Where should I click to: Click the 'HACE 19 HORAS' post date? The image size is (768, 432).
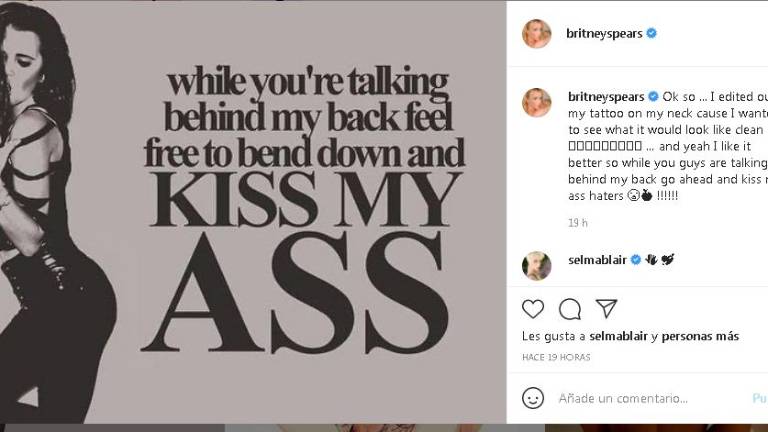(x=556, y=356)
